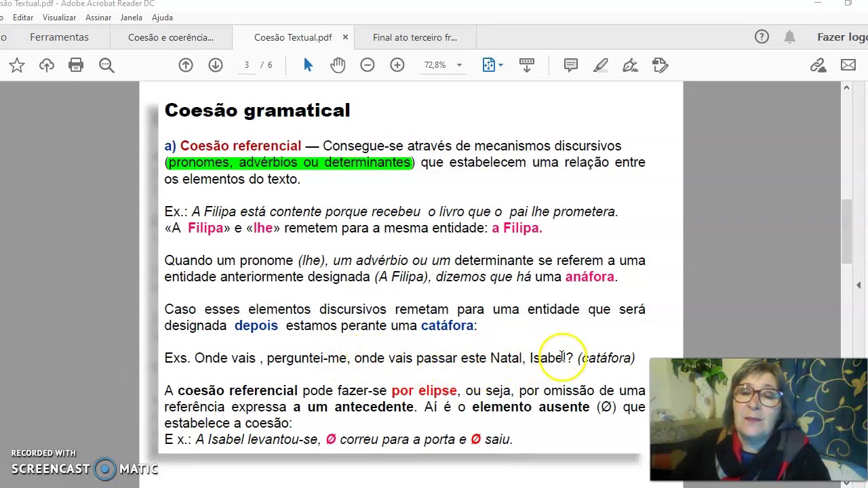Image resolution: width=868 pixels, height=488 pixels.
Task: Click the blue word depois
Action: point(256,326)
